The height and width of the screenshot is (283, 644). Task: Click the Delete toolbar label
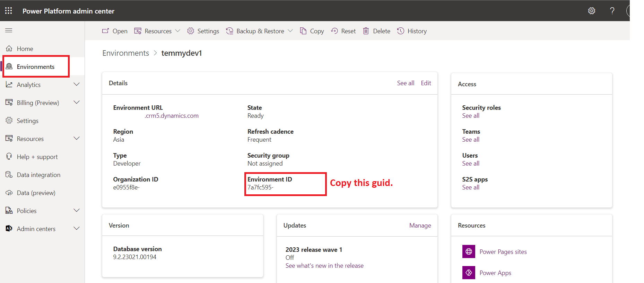click(382, 31)
